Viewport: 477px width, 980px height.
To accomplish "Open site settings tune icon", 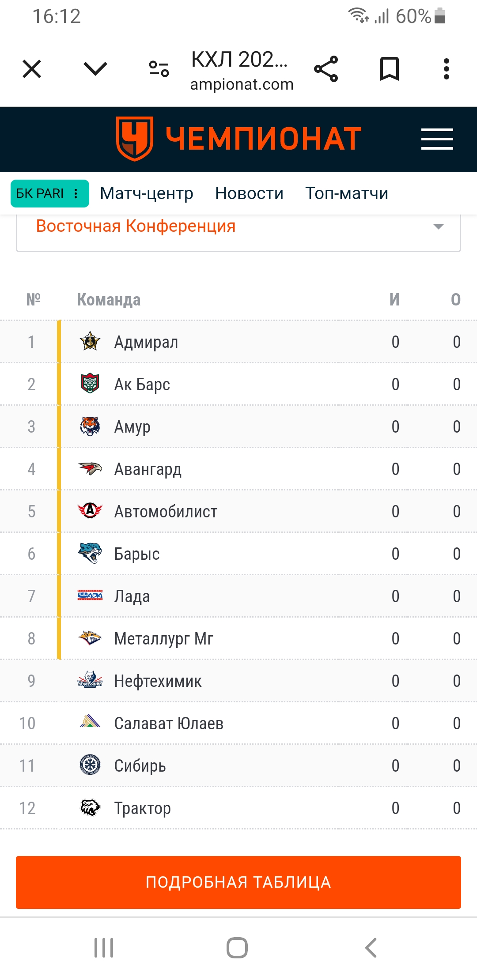I will [x=159, y=69].
